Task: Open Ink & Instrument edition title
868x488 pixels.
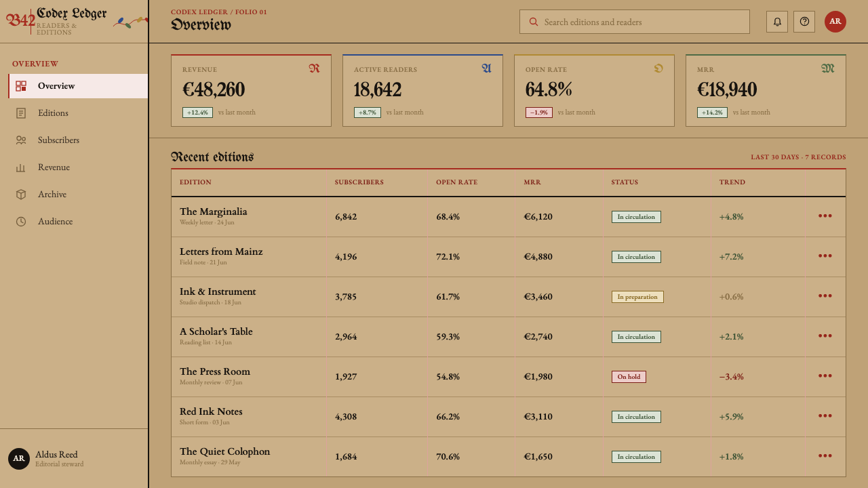Action: coord(218,291)
